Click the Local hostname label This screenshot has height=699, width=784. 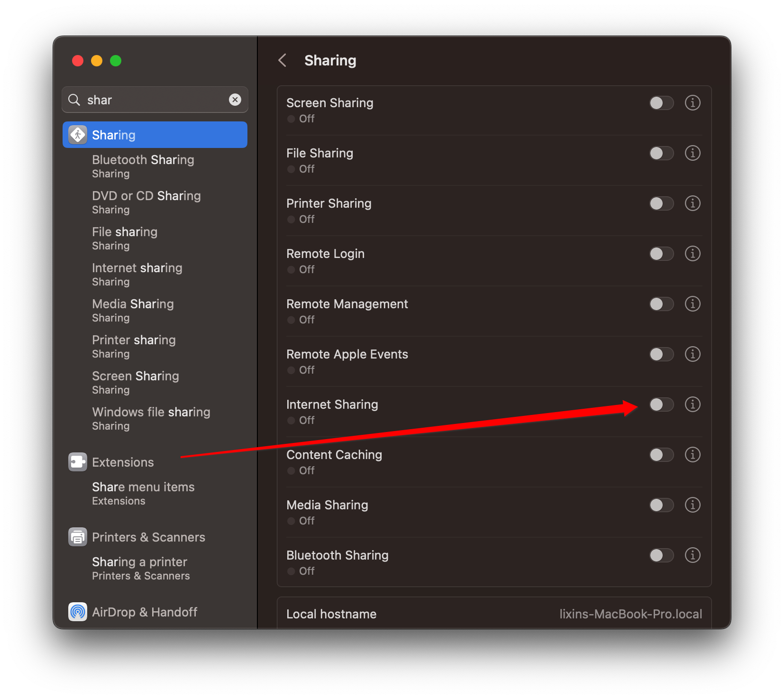331,614
